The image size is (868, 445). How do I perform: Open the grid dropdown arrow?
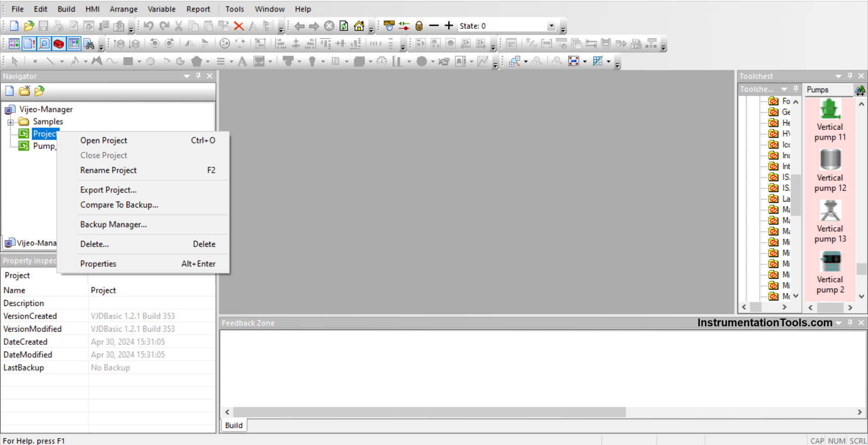(609, 61)
